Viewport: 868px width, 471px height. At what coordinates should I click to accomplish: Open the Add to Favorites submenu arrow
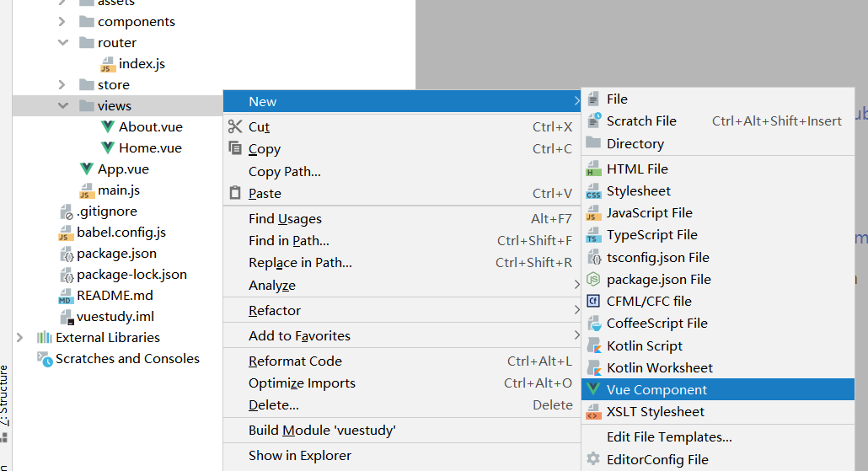coord(576,335)
